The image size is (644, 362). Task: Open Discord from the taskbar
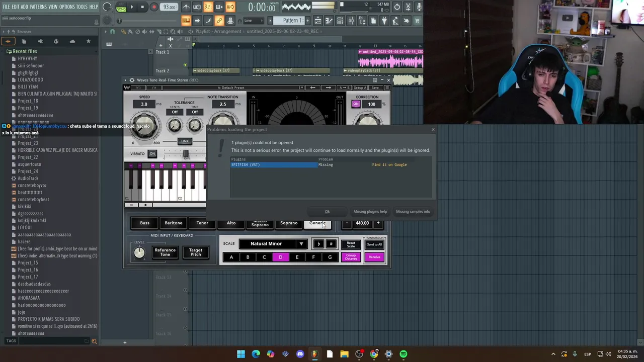coord(300,354)
